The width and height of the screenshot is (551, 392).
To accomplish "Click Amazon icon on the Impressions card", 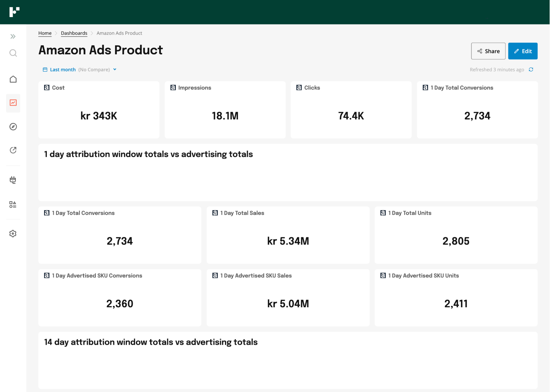I will point(173,88).
